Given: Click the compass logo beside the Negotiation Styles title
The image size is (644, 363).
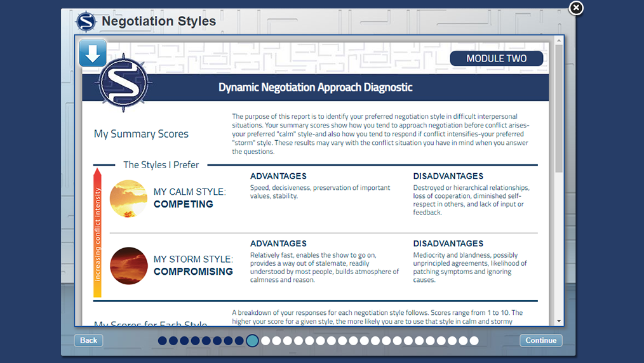Looking at the screenshot, I should click(x=86, y=22).
